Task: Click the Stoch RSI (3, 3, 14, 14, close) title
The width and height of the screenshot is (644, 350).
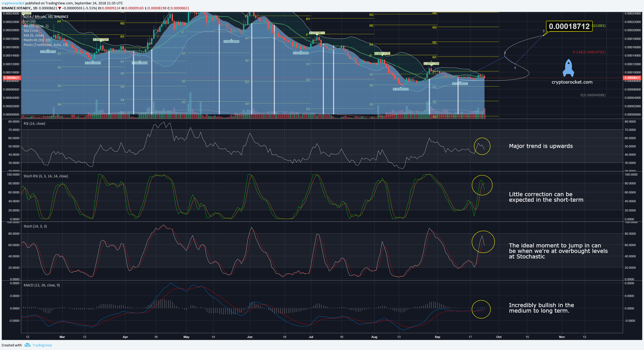Action: click(46, 176)
